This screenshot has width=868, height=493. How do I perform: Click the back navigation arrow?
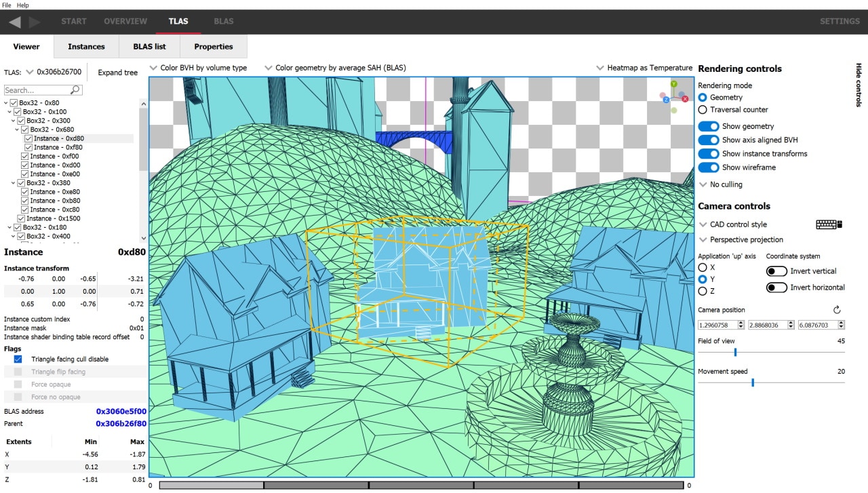[15, 21]
